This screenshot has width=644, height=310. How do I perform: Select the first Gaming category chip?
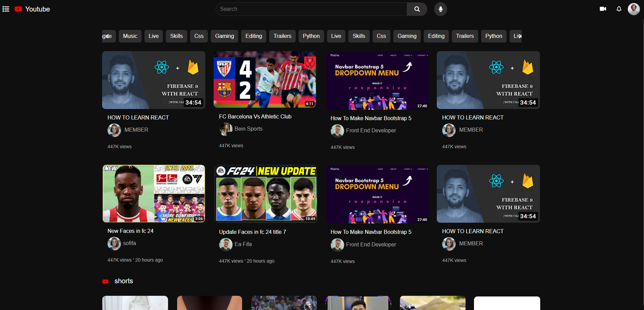tap(224, 36)
